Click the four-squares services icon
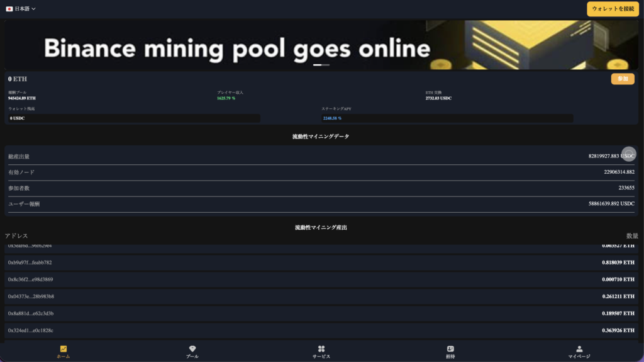Viewport: 644px width, 362px height. 321,349
